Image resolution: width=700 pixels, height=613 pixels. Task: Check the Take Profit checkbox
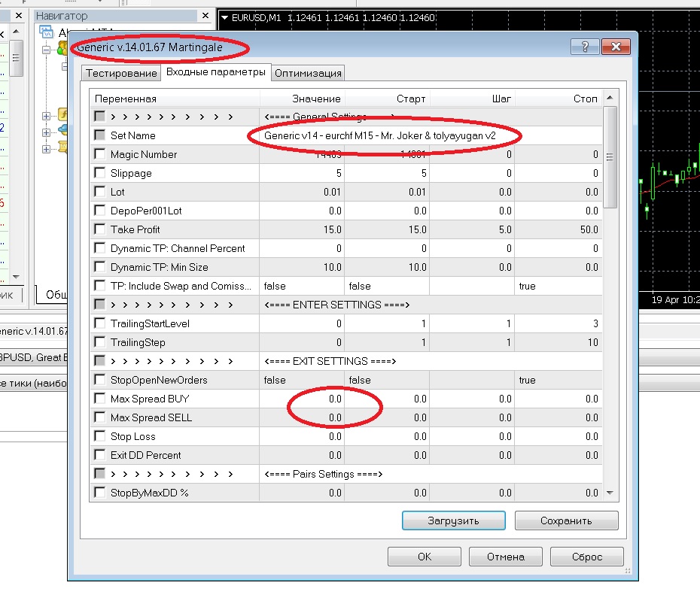point(99,229)
